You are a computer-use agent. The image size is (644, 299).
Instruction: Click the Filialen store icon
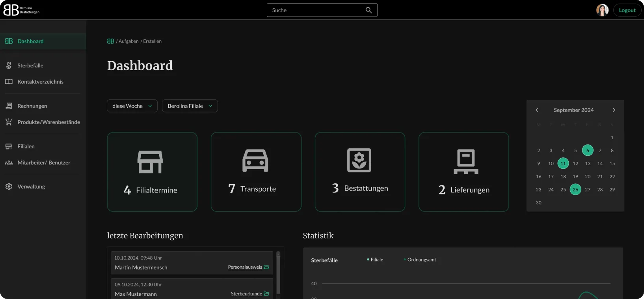(x=9, y=146)
